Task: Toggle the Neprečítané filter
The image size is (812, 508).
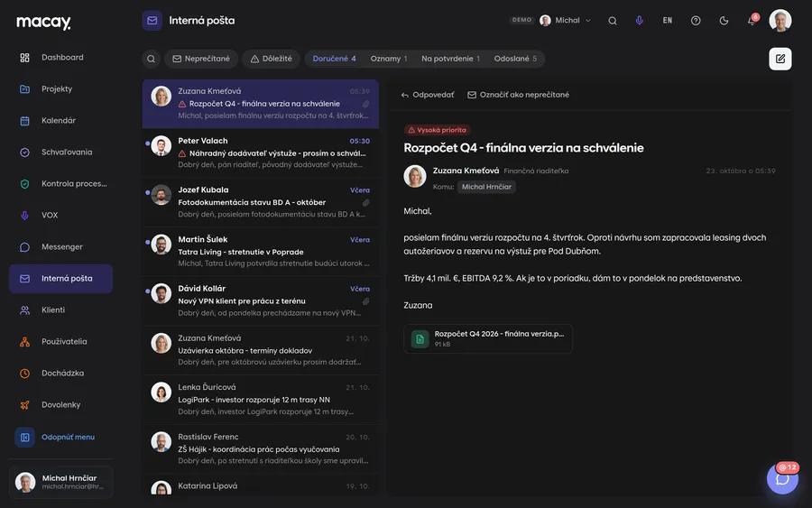Action: coord(201,59)
